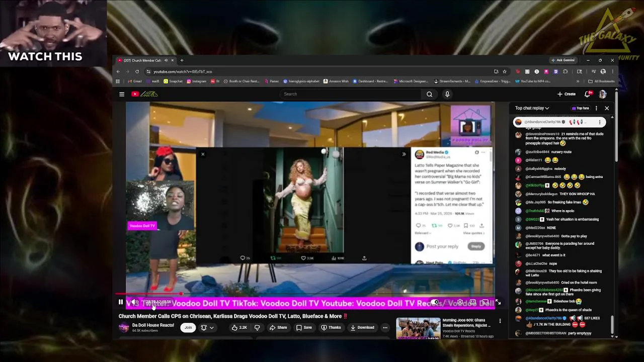This screenshot has height=362, width=644.
Task: Search with voice microphone
Action: click(x=447, y=94)
